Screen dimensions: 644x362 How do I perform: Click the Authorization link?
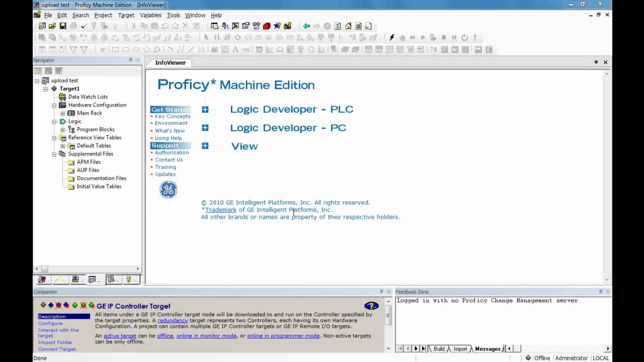(x=172, y=152)
